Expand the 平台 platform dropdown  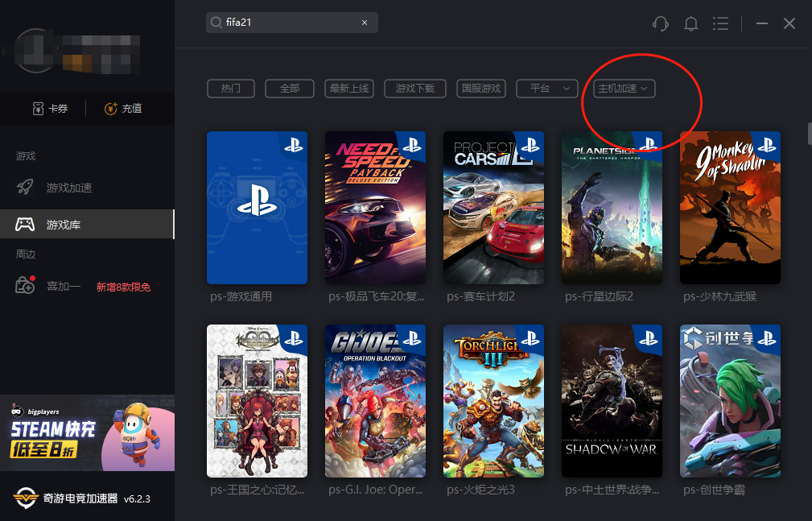tap(547, 88)
